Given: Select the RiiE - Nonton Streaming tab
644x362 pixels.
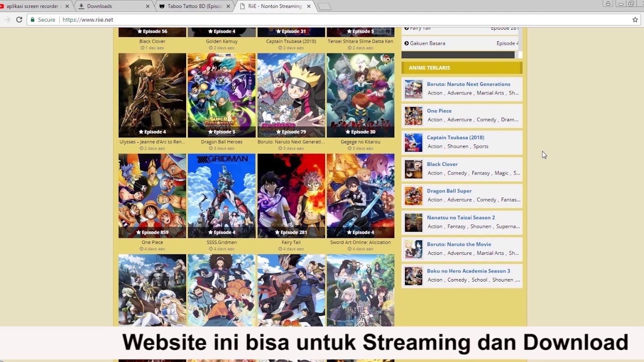Looking at the screenshot, I should [x=274, y=7].
